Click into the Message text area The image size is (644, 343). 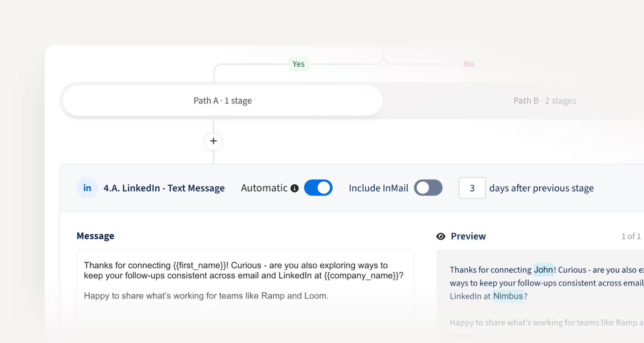(245, 291)
